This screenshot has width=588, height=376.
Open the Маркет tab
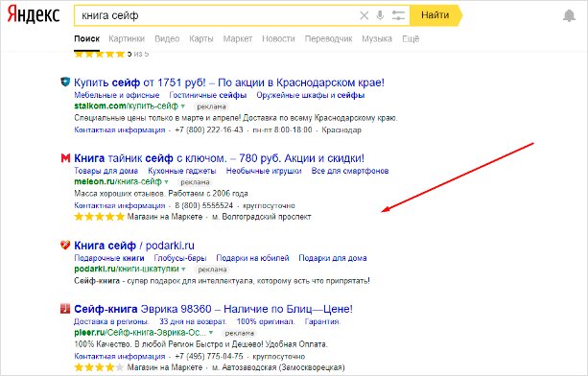tap(238, 38)
